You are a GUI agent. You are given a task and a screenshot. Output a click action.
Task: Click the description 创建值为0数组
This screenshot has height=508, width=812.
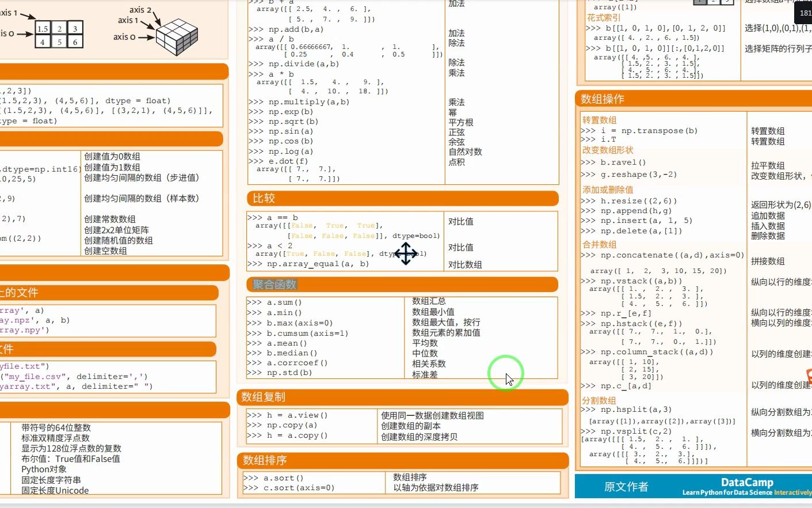pyautogui.click(x=112, y=156)
